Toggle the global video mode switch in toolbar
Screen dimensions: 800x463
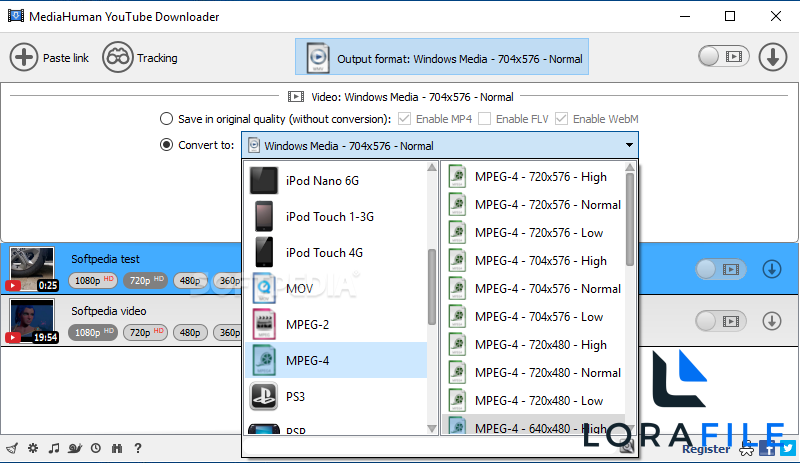click(723, 56)
